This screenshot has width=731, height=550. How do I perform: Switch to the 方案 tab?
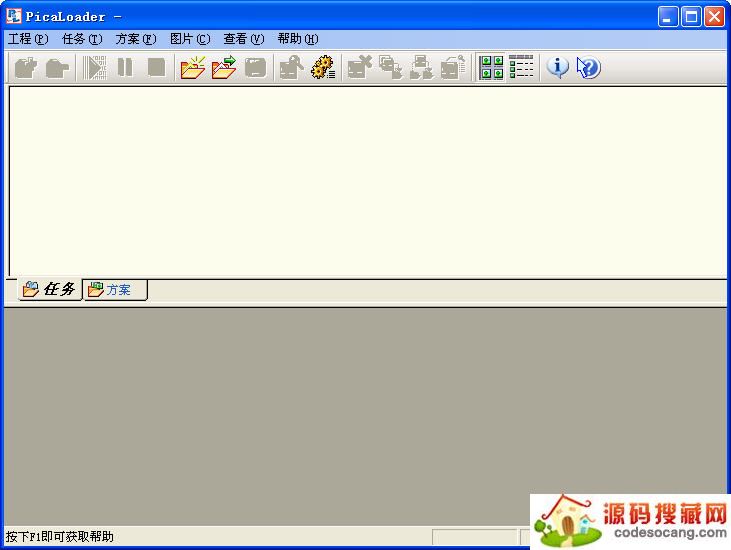[111, 290]
